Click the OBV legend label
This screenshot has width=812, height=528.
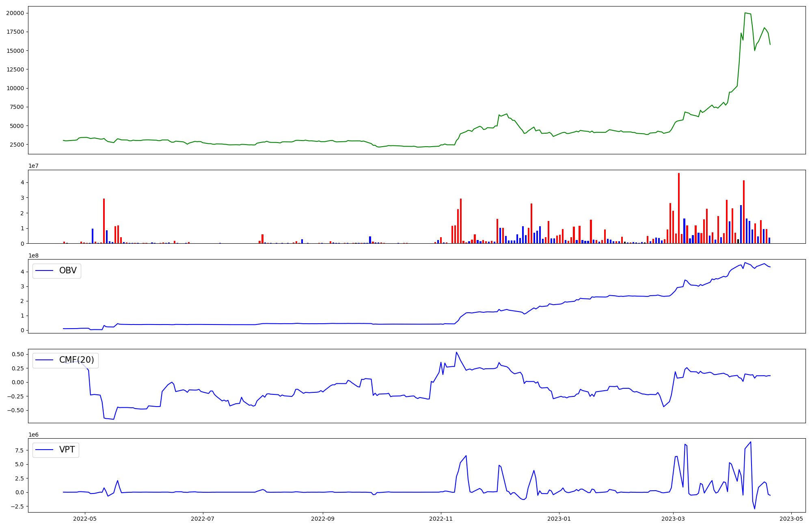68,270
